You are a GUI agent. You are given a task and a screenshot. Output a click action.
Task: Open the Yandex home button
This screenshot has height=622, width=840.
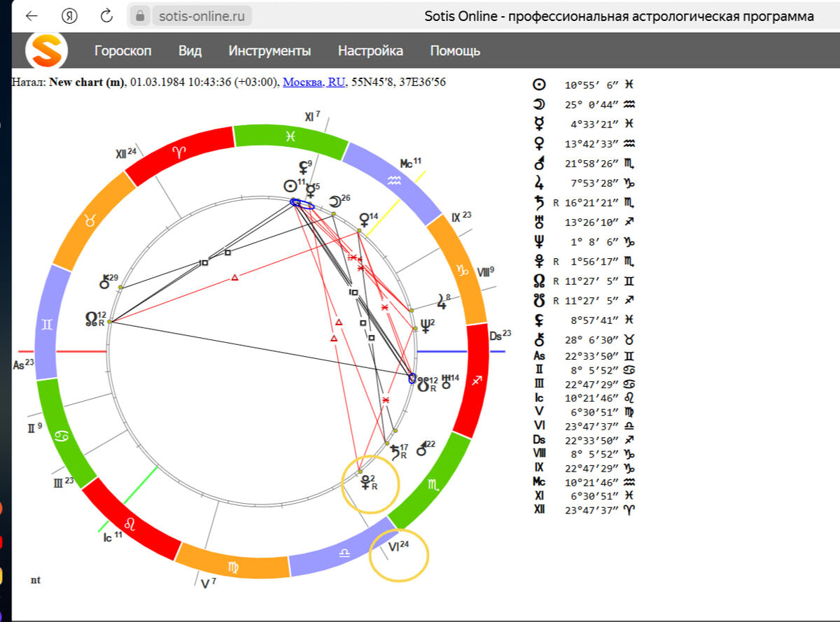tap(69, 16)
